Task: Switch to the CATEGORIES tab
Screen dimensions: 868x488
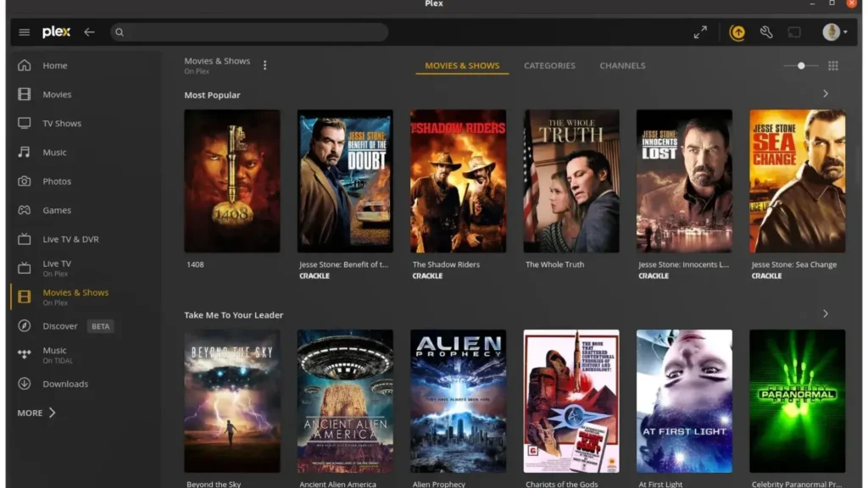Action: tap(549, 65)
